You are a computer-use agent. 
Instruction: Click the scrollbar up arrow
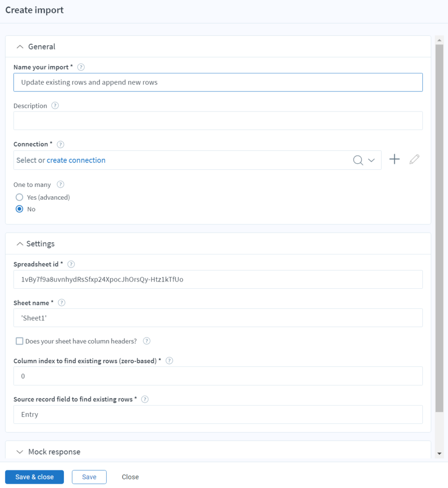(439, 40)
